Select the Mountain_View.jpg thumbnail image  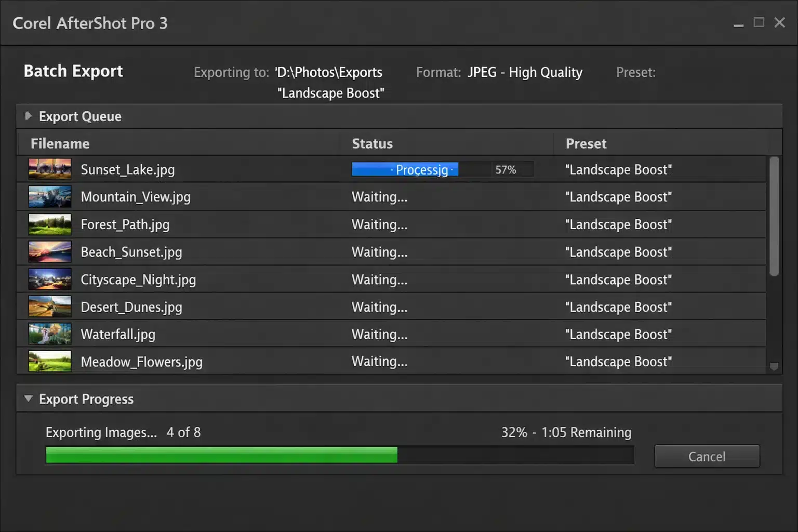[x=49, y=196]
